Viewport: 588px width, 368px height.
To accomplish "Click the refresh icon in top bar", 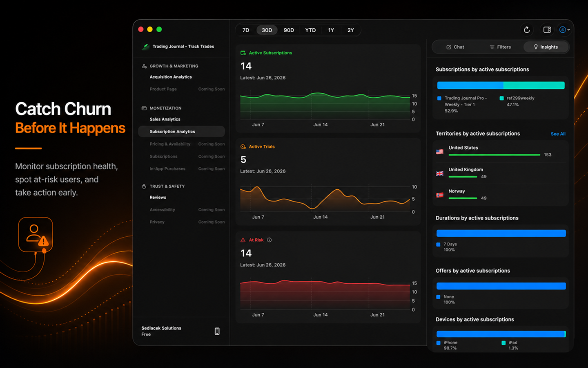I will [x=527, y=30].
